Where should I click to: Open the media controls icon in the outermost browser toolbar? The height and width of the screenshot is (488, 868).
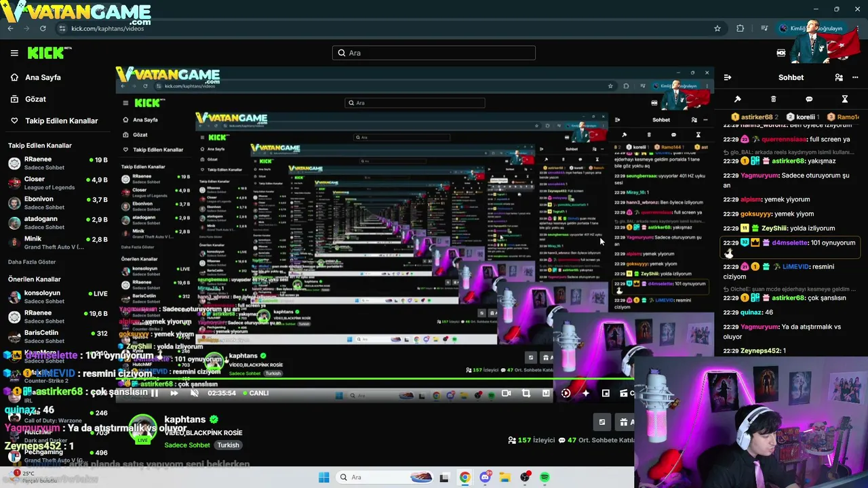pyautogui.click(x=764, y=28)
